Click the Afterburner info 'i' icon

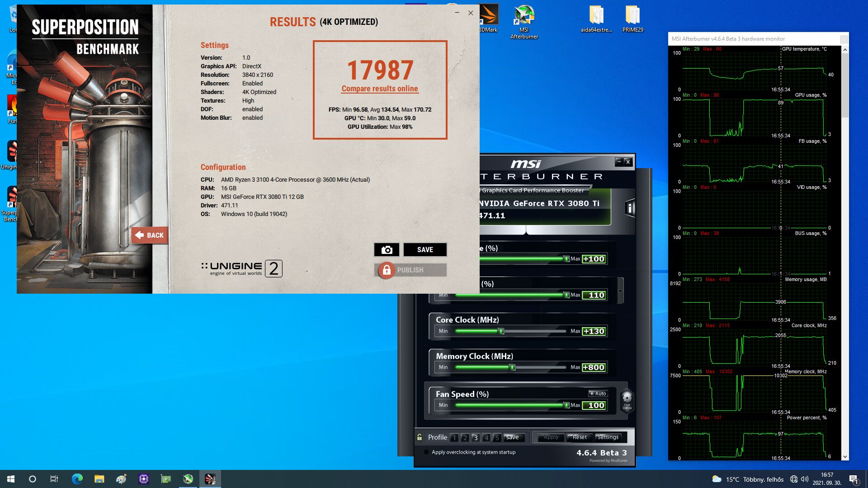pos(630,208)
